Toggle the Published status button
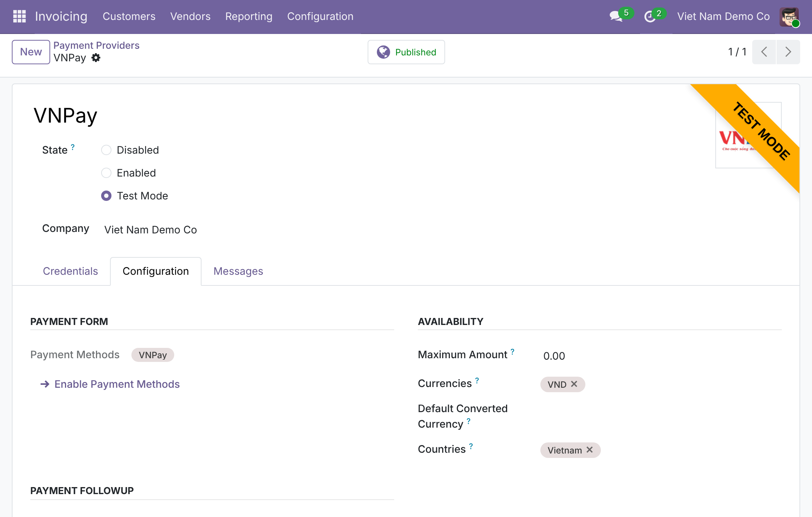 coord(406,52)
